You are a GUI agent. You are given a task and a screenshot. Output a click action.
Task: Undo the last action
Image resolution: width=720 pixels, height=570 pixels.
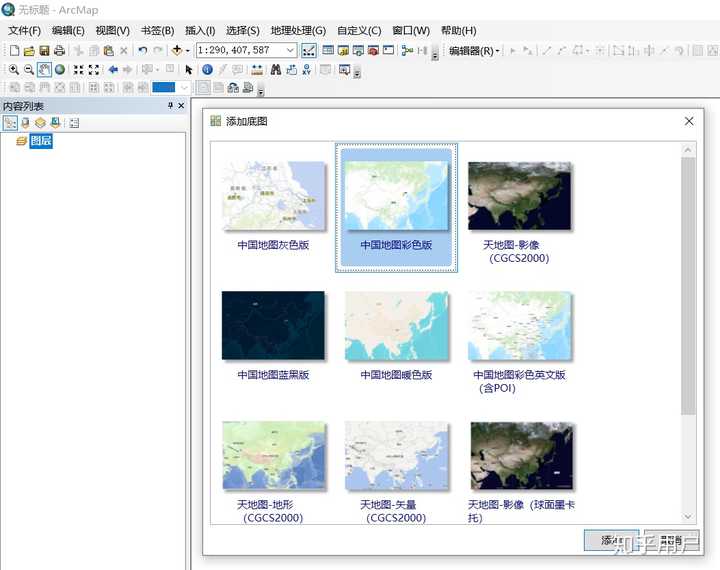point(143,51)
